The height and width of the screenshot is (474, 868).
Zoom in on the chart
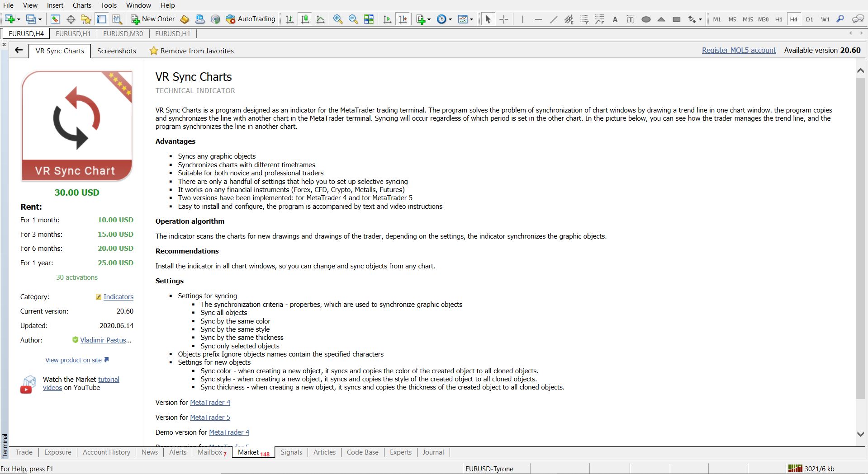pyautogui.click(x=338, y=19)
